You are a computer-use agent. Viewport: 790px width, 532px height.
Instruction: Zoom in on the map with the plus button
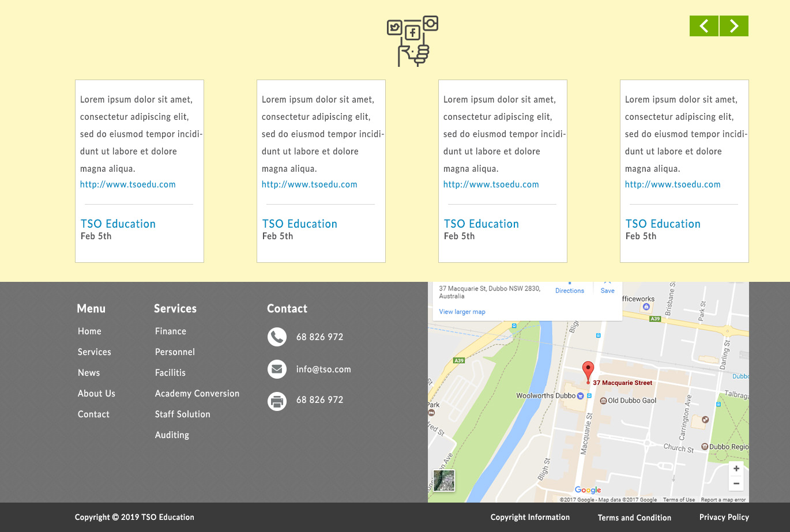(x=736, y=469)
